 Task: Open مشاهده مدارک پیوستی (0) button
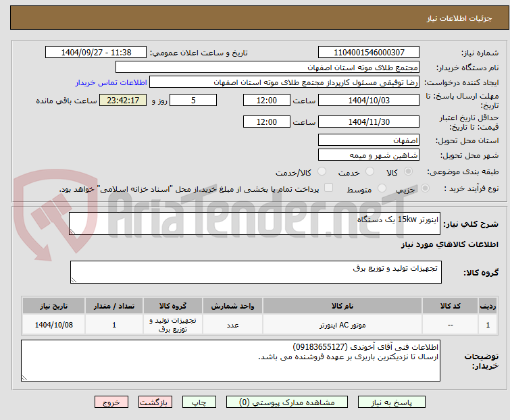pos(287,402)
